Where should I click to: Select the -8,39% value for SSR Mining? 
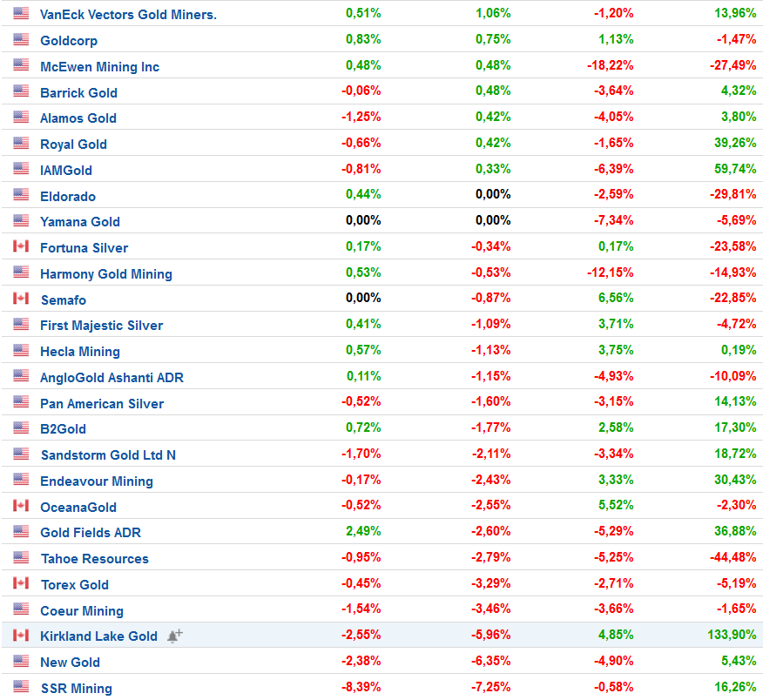[x=361, y=687]
